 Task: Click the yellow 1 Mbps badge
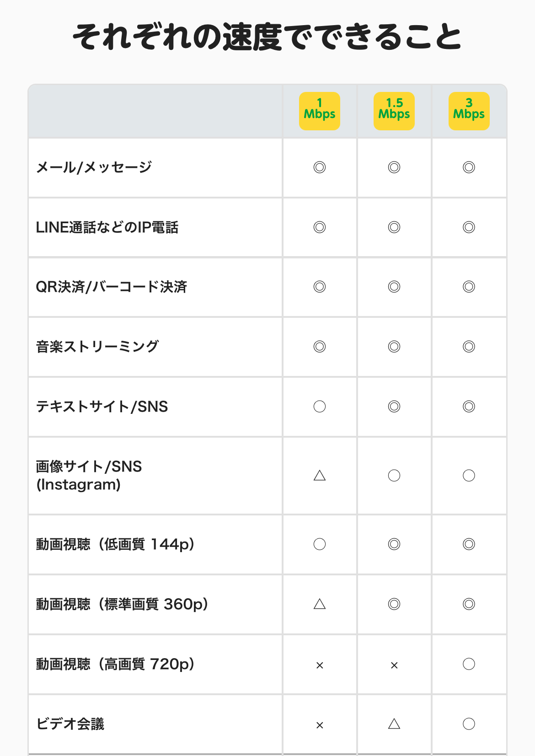[320, 111]
